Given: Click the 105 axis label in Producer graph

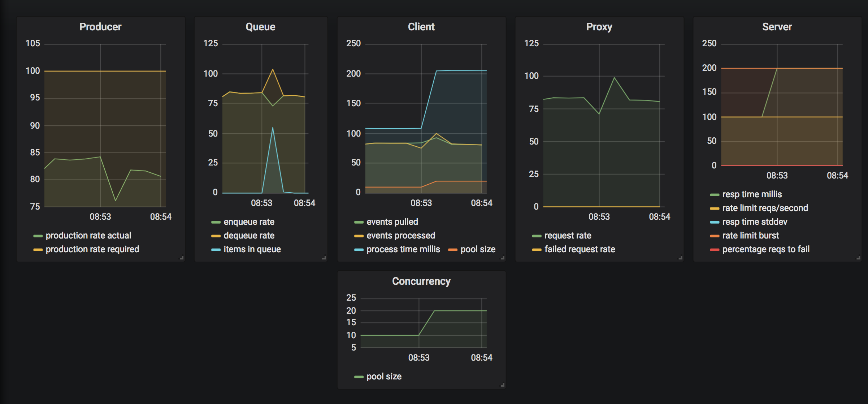Looking at the screenshot, I should [x=32, y=43].
